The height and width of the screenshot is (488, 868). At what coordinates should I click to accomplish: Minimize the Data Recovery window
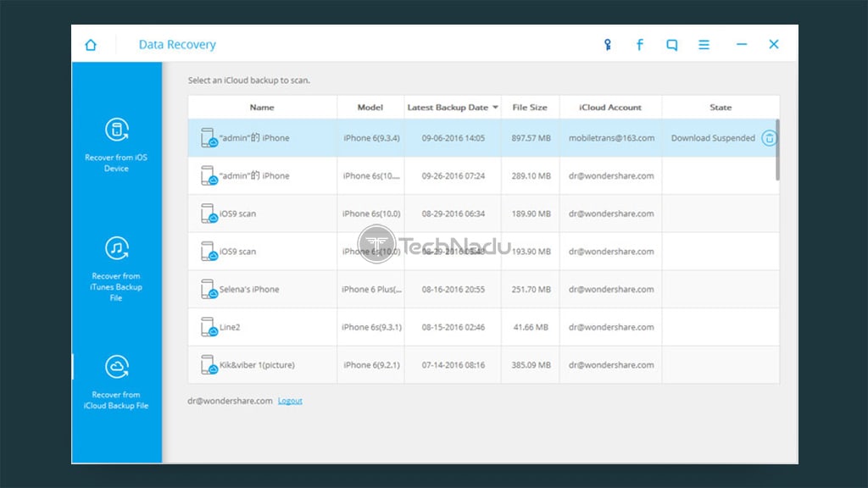click(x=742, y=44)
